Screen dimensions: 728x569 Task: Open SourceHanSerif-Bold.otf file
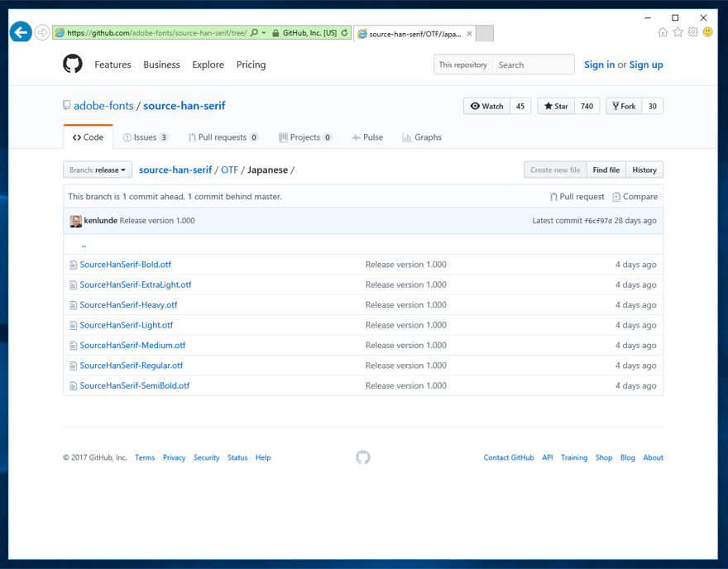click(x=126, y=265)
